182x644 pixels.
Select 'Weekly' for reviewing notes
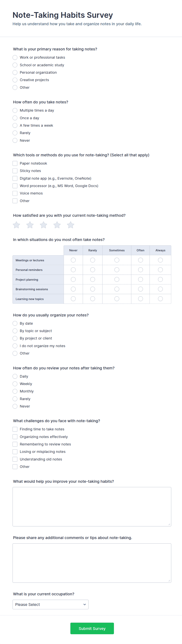(x=15, y=384)
